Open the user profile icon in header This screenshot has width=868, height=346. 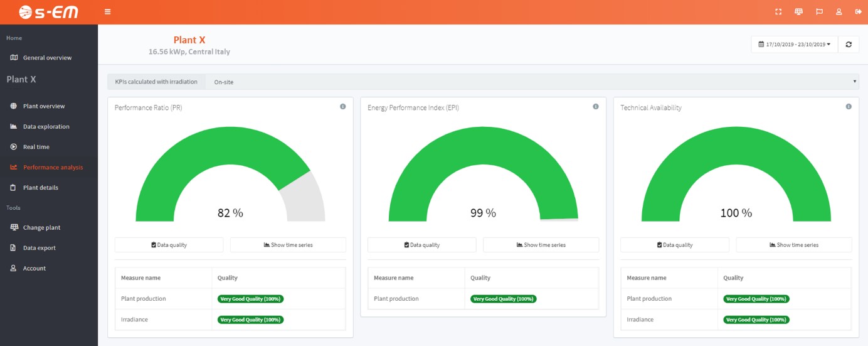pos(839,12)
